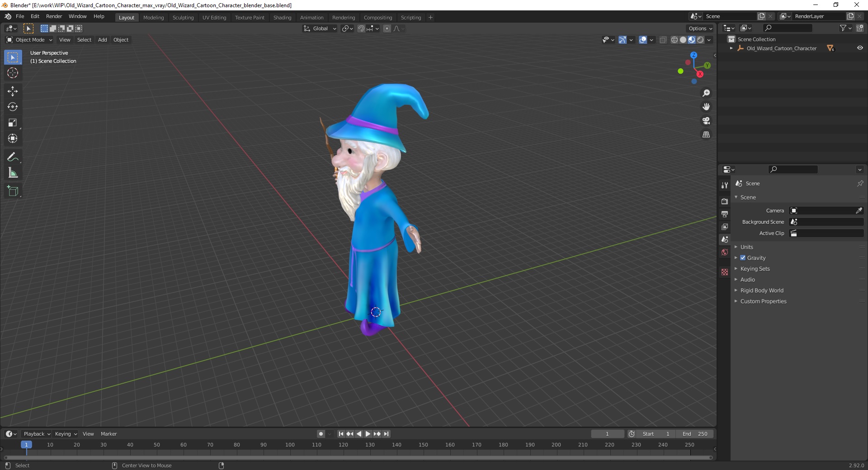Expand the Audio panel
The width and height of the screenshot is (868, 470).
(x=747, y=279)
